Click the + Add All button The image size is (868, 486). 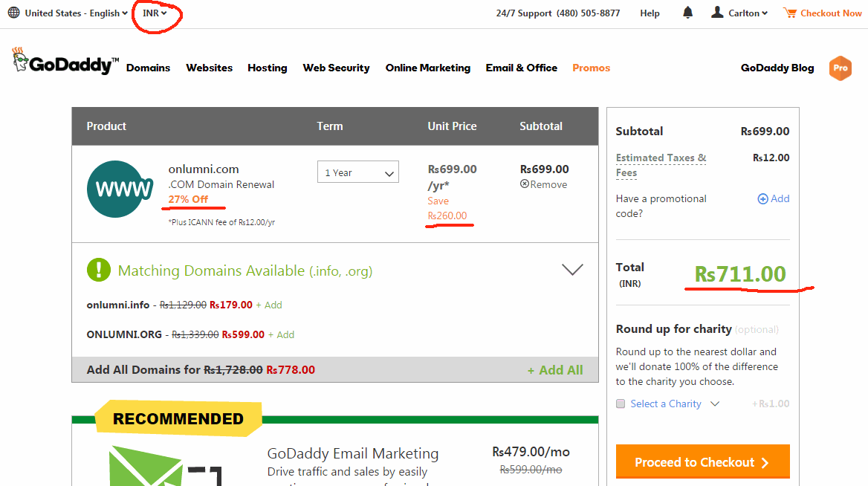[x=554, y=370]
